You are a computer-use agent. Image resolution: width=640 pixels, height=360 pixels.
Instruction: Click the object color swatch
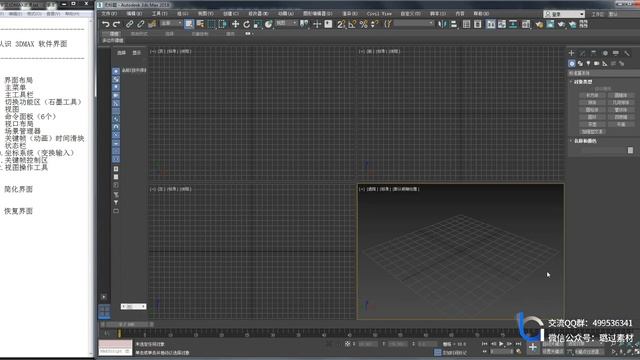630,151
